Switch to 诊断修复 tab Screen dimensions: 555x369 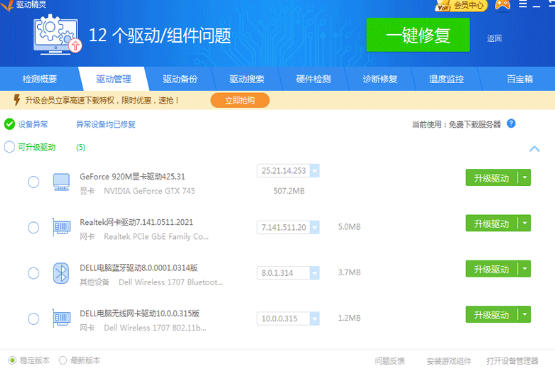tap(380, 79)
